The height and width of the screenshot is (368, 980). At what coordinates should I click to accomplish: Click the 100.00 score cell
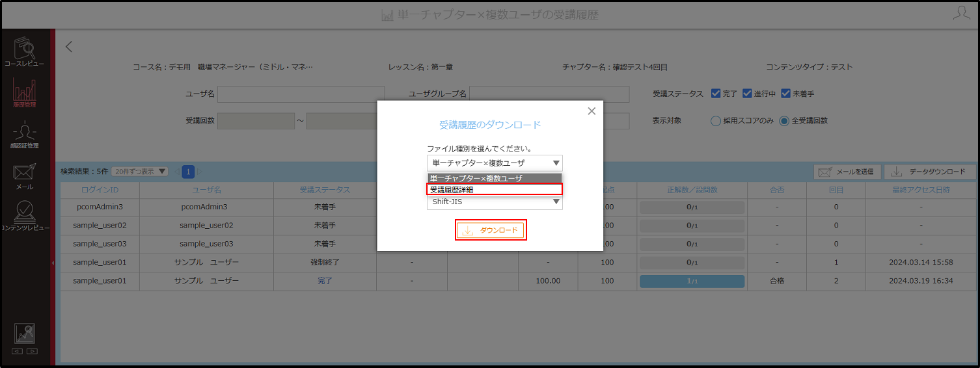click(549, 281)
